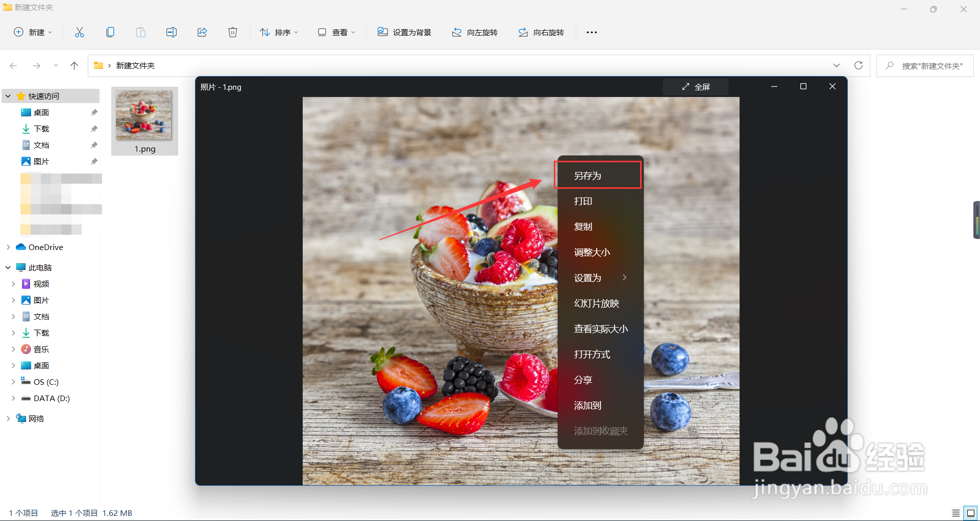Switch to details view icon in status bar
Image resolution: width=980 pixels, height=521 pixels.
[956, 513]
